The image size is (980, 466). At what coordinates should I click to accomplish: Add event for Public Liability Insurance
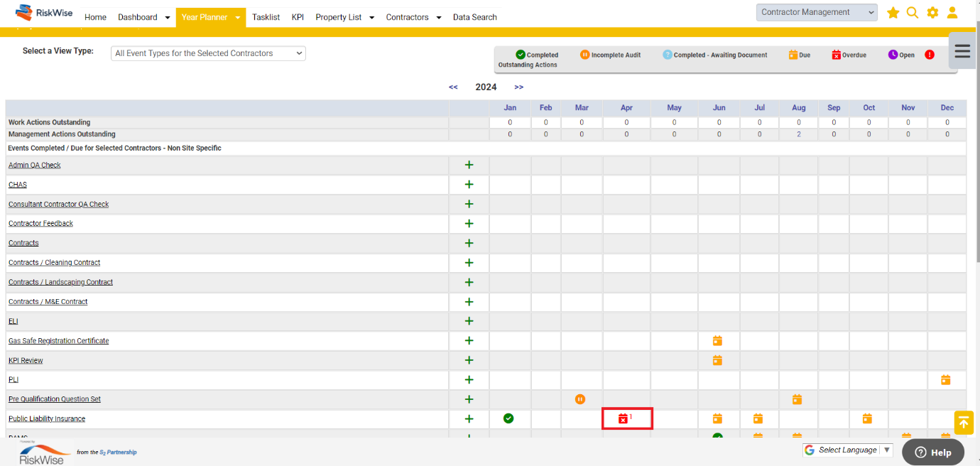coord(469,419)
